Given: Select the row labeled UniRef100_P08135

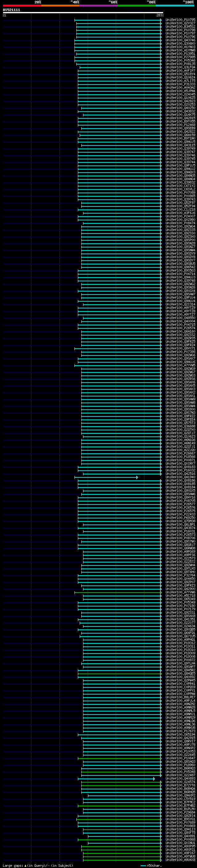Looking at the screenshot, I should click(x=180, y=64).
